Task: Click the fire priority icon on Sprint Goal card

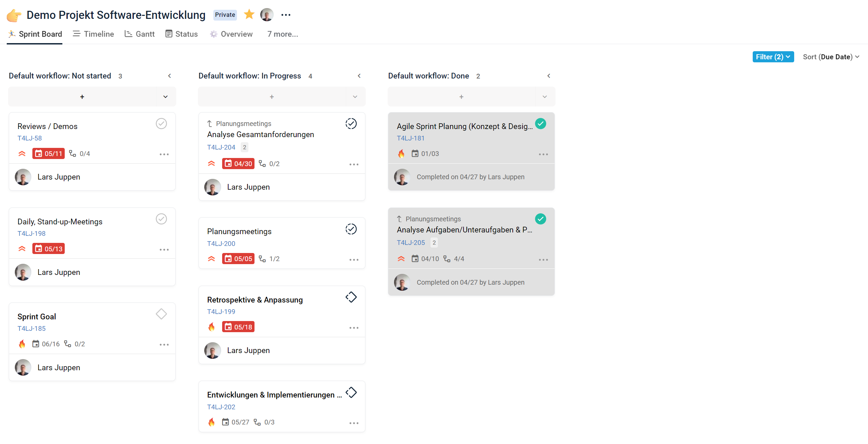Action: pos(22,344)
